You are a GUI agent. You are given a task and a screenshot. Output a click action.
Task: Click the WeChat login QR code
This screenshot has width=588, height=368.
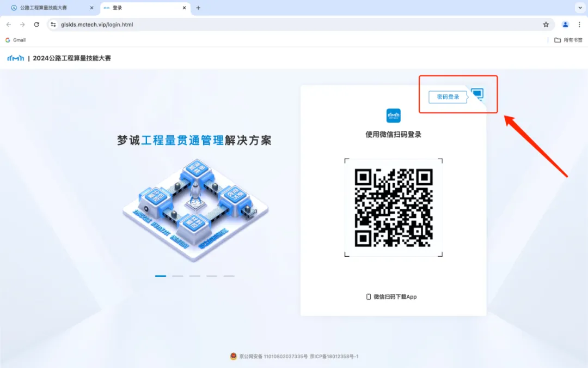point(393,208)
